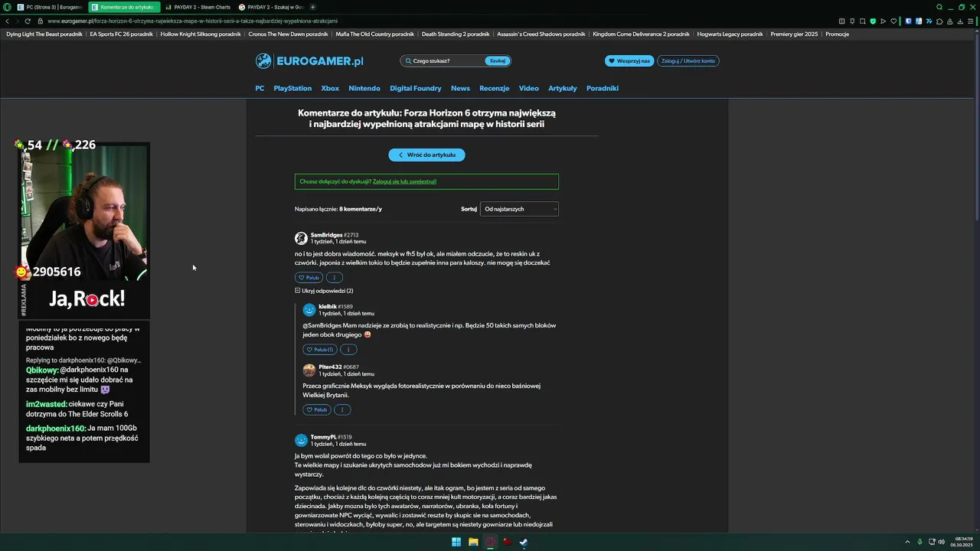Open a new browser tab with plus
Image resolution: width=980 pixels, height=551 pixels.
(312, 7)
